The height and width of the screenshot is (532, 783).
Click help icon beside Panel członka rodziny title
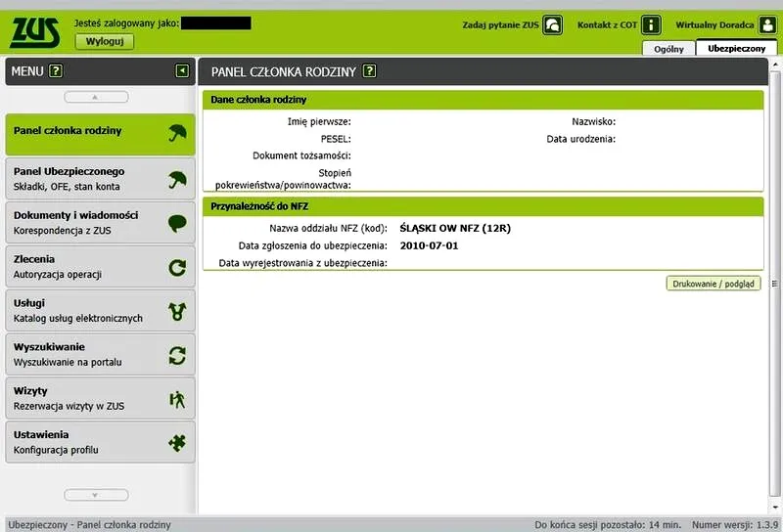tap(369, 70)
